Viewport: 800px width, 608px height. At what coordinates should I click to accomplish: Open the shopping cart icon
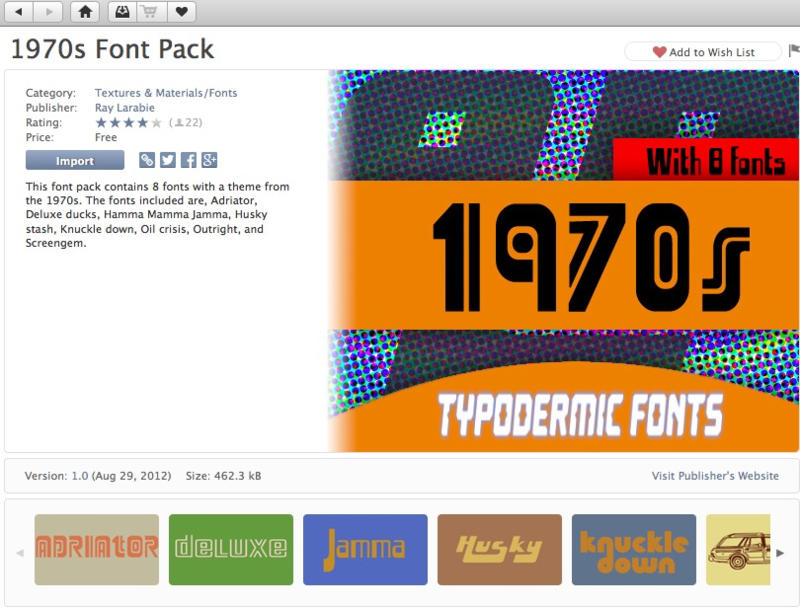tap(150, 11)
